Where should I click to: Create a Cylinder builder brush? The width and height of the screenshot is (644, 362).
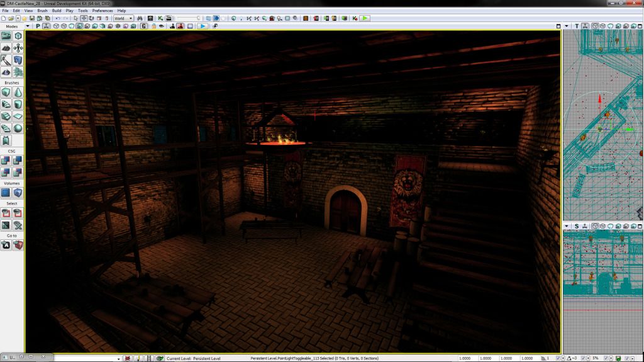pyautogui.click(x=18, y=105)
